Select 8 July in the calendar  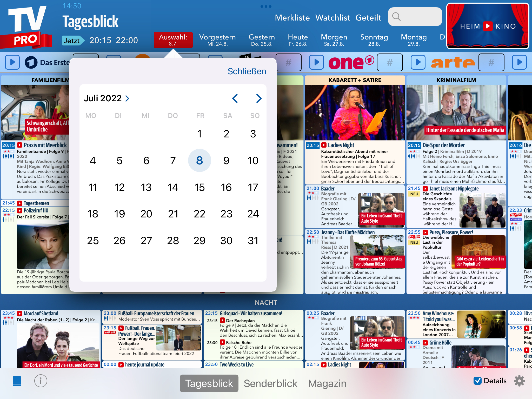(x=199, y=161)
